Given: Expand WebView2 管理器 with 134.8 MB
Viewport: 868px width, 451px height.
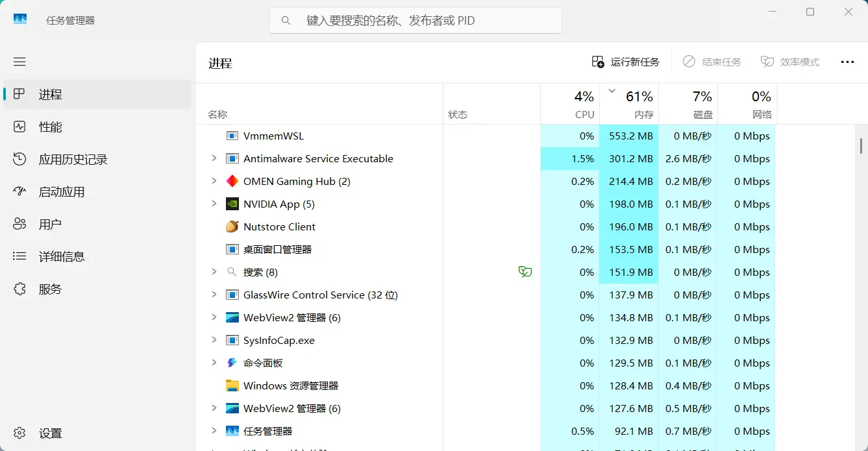Looking at the screenshot, I should coord(214,317).
